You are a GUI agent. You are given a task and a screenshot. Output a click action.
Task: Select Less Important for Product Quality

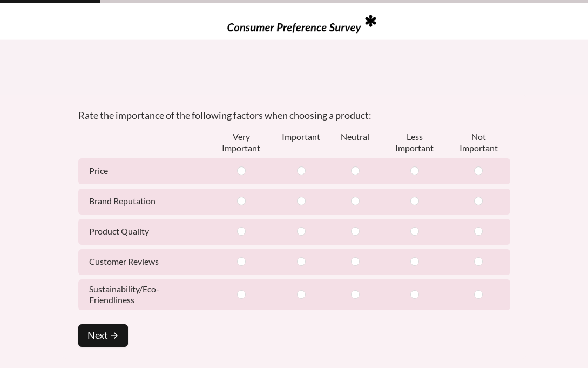[415, 231]
